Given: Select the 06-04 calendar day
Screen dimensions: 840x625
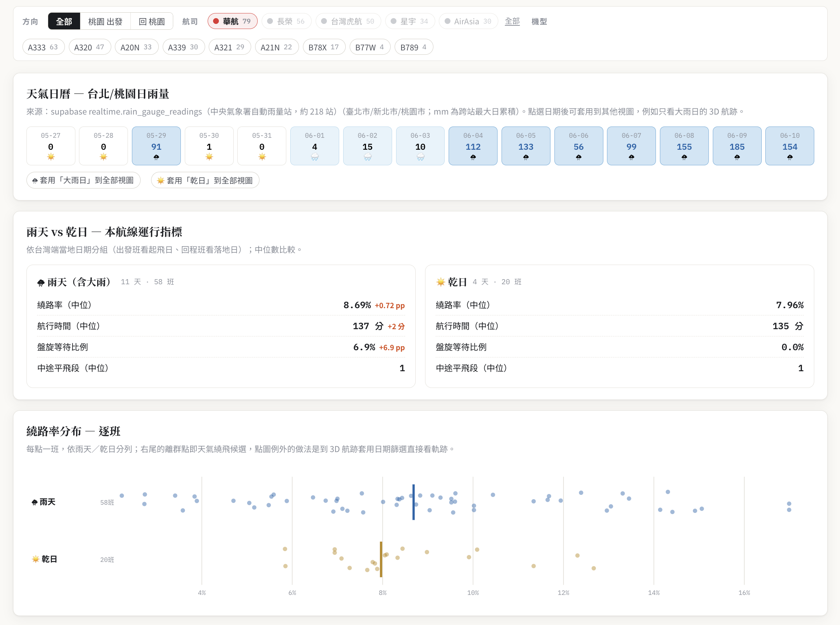Looking at the screenshot, I should [473, 146].
